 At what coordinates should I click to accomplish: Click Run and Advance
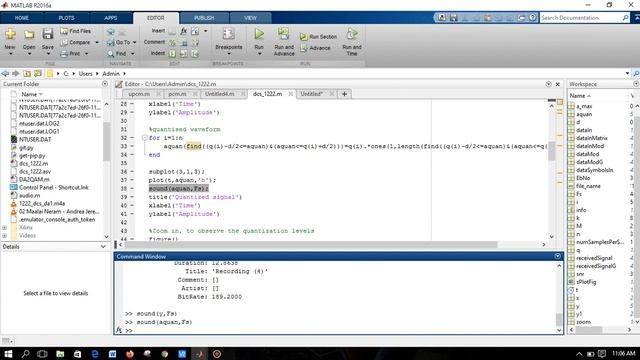(284, 42)
